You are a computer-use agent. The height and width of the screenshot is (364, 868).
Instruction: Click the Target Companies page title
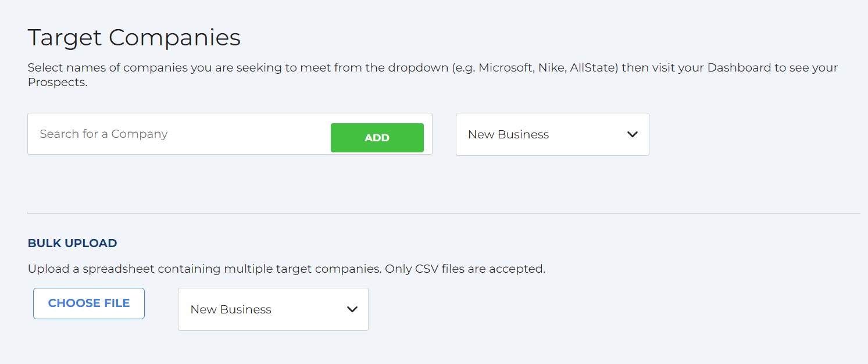[134, 37]
